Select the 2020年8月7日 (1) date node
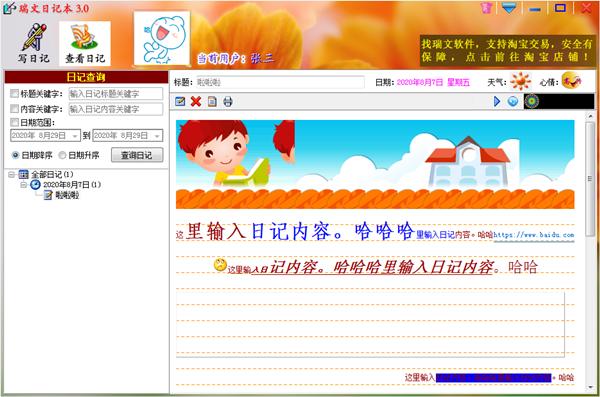The image size is (600, 397). [x=72, y=185]
